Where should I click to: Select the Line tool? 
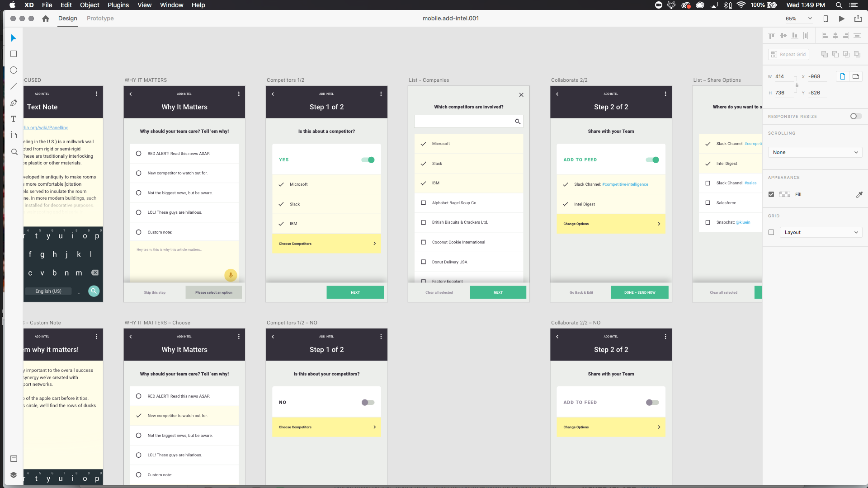click(x=14, y=86)
